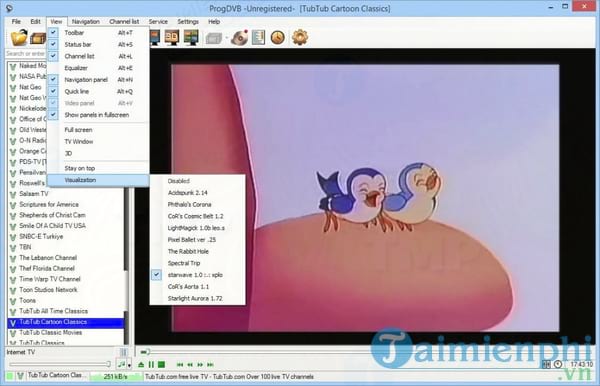Screen dimensions: 600x386
Task: Pause playback with the pause button
Action: pos(151,365)
